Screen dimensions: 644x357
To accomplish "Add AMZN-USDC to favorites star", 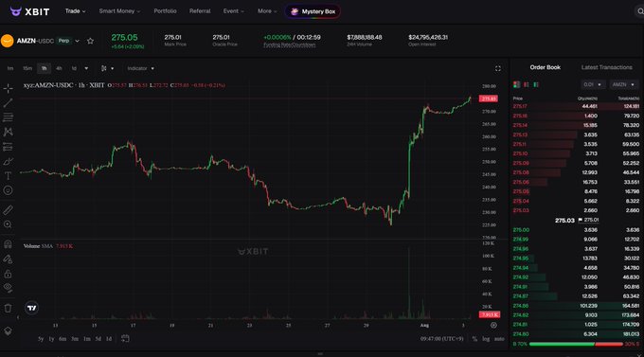I will click(90, 41).
